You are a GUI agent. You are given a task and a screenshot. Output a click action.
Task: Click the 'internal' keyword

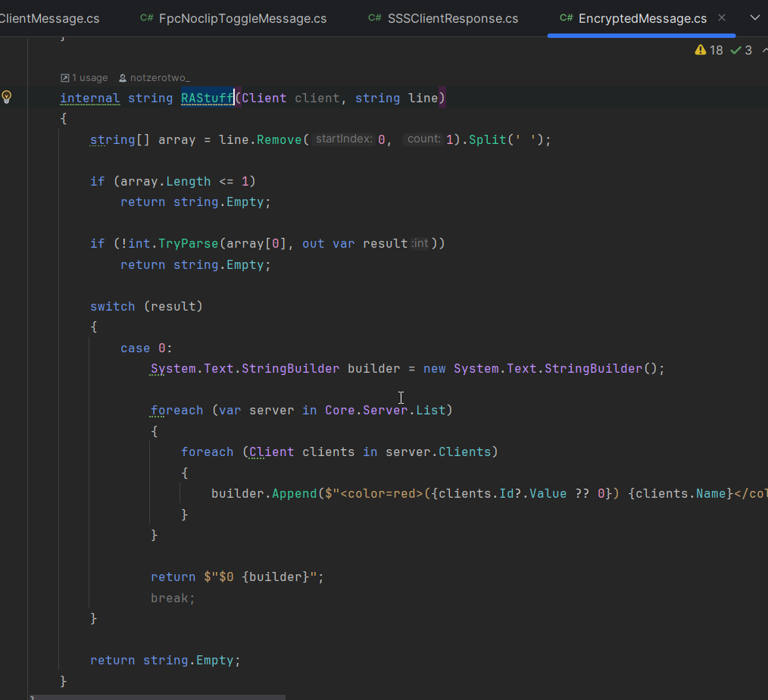pyautogui.click(x=89, y=98)
